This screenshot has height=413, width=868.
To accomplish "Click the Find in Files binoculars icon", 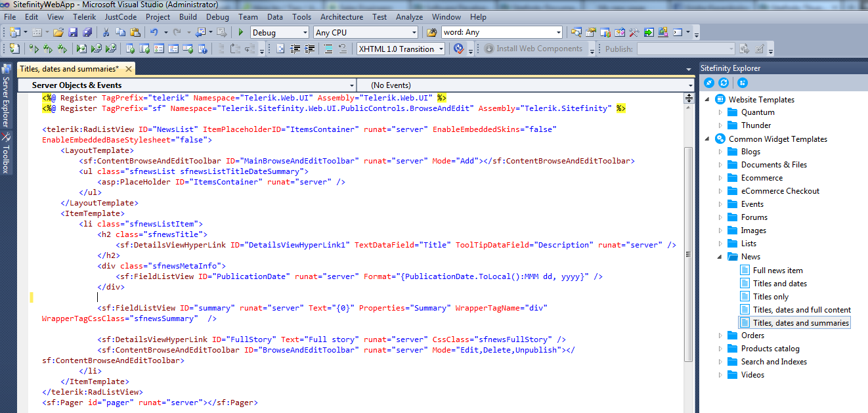I will coord(431,32).
